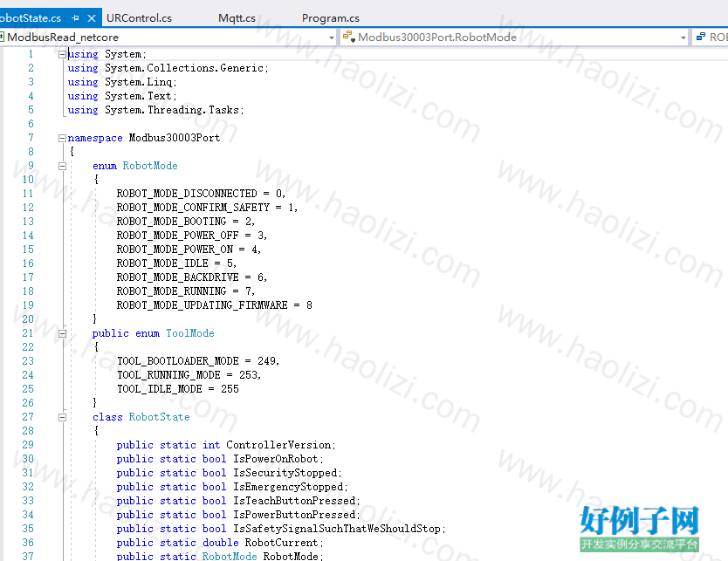Collapse the class RobotState block
The width and height of the screenshot is (728, 561).
[62, 417]
